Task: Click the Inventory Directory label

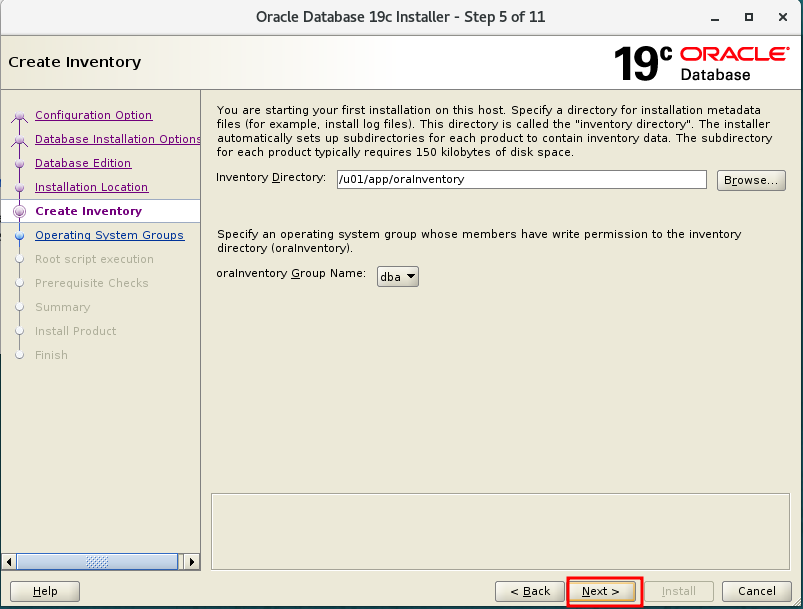Action: [x=271, y=178]
